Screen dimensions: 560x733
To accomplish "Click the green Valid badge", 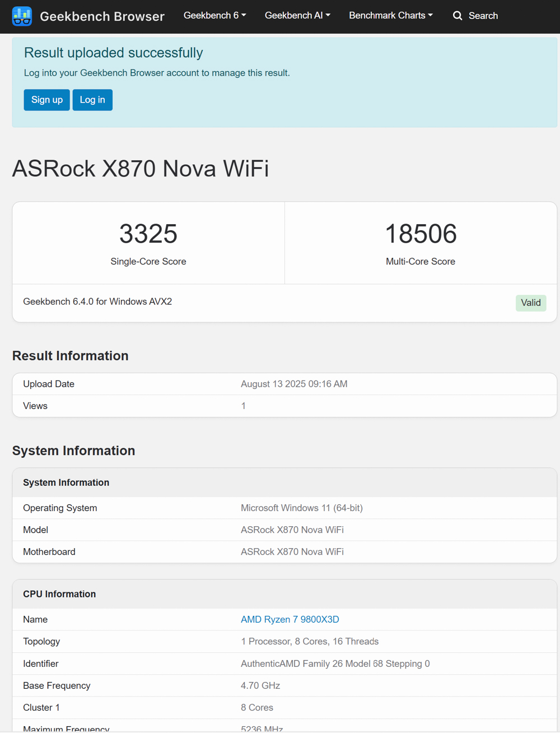I will tap(530, 303).
